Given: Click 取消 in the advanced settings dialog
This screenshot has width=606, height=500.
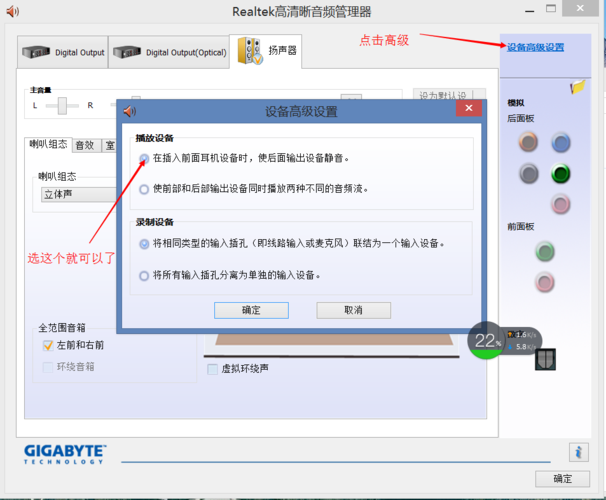Looking at the screenshot, I should tap(354, 310).
